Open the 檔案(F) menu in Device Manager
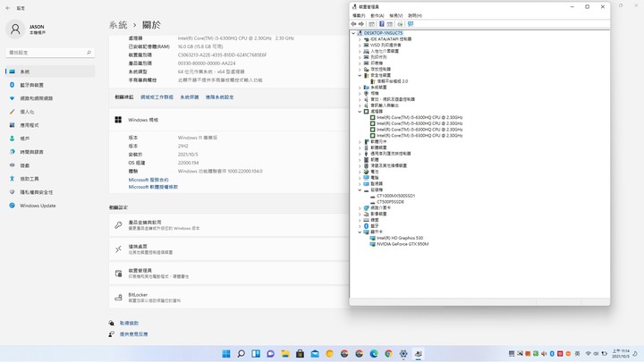This screenshot has width=644, height=362. pyautogui.click(x=359, y=15)
